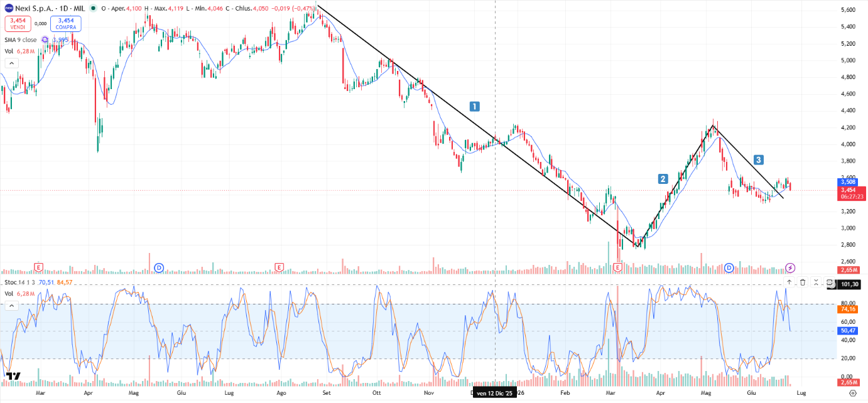Click the Lug label at time axis end
868x403 pixels.
(x=801, y=393)
